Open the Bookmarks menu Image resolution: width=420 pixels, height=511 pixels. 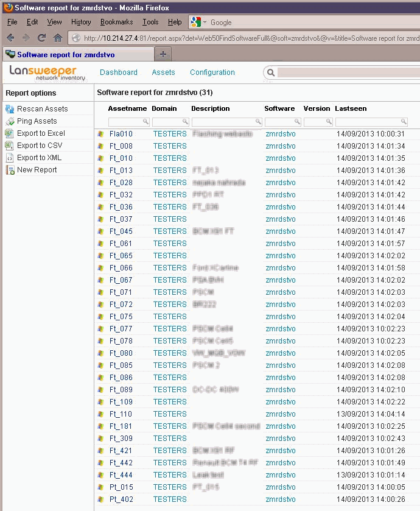click(x=116, y=22)
